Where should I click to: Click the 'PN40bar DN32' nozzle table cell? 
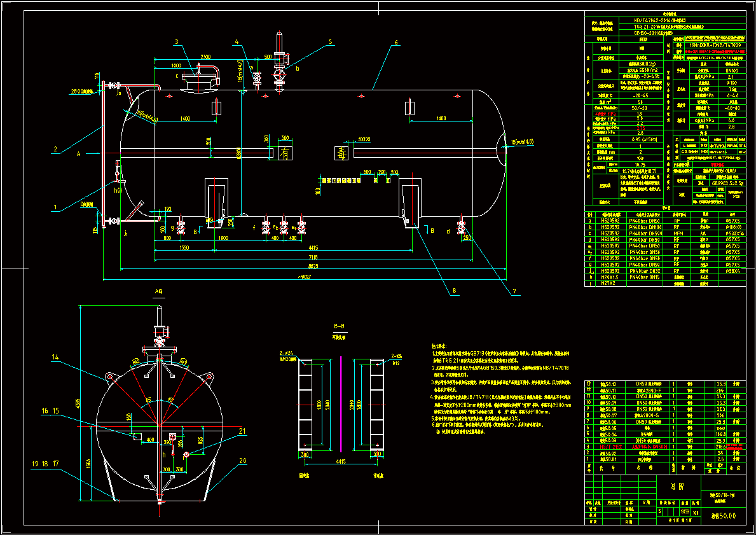(x=645, y=271)
